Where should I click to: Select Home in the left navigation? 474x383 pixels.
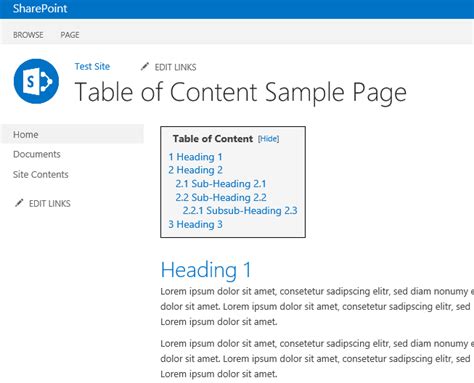click(72, 134)
